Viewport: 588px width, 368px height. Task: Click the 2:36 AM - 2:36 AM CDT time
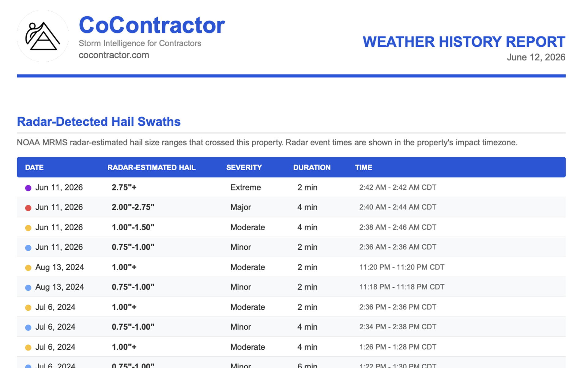(x=398, y=247)
